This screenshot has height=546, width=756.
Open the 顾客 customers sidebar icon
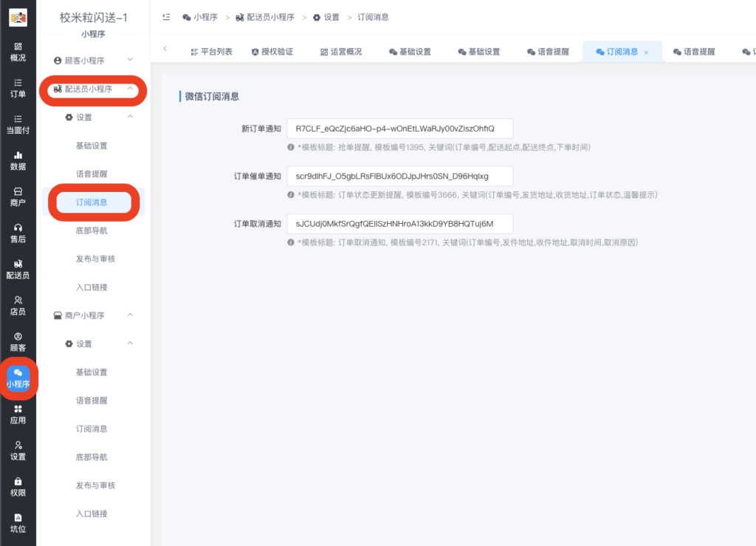pos(18,341)
